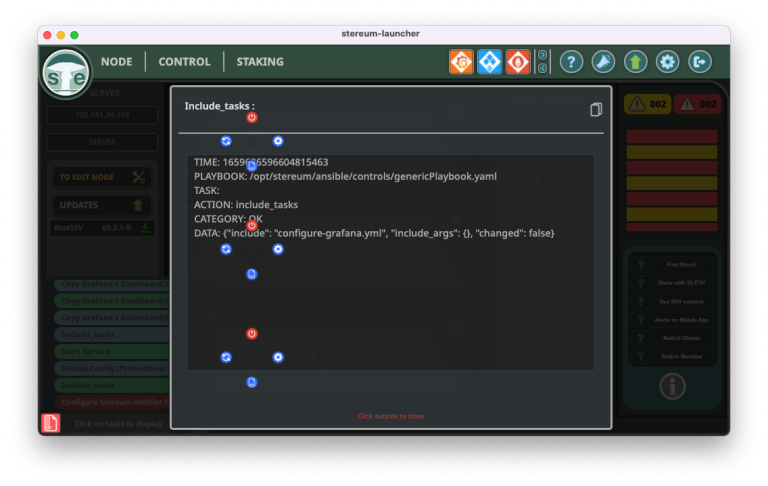Open the Switch Clients guide
Image resolution: width=768 pixels, height=486 pixels.
pyautogui.click(x=672, y=338)
